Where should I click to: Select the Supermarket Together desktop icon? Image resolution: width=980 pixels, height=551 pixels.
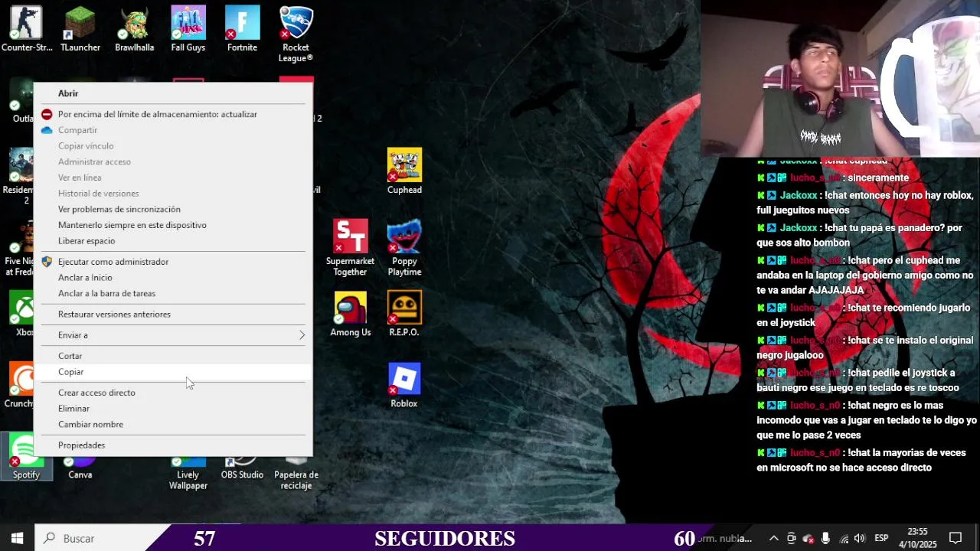(350, 248)
